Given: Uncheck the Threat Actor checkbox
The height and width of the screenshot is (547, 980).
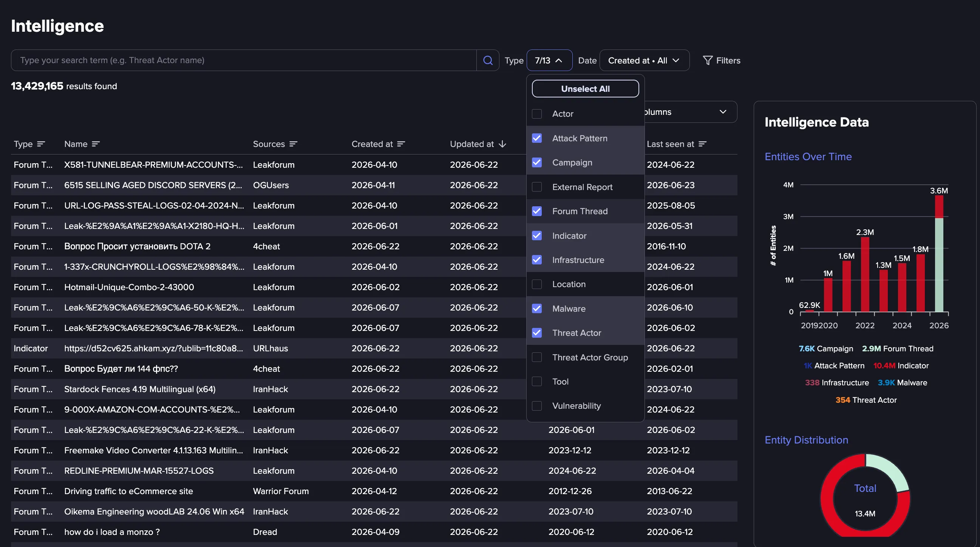Looking at the screenshot, I should pos(537,333).
